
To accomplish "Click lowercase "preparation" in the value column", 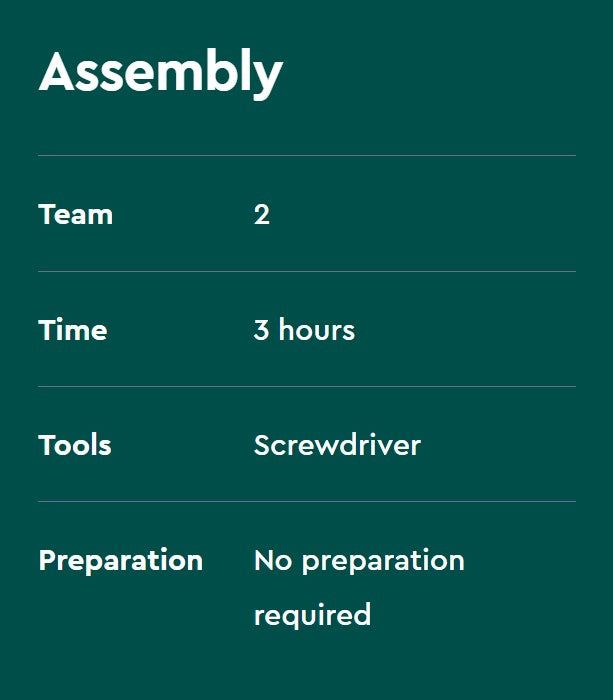I will [x=383, y=561].
